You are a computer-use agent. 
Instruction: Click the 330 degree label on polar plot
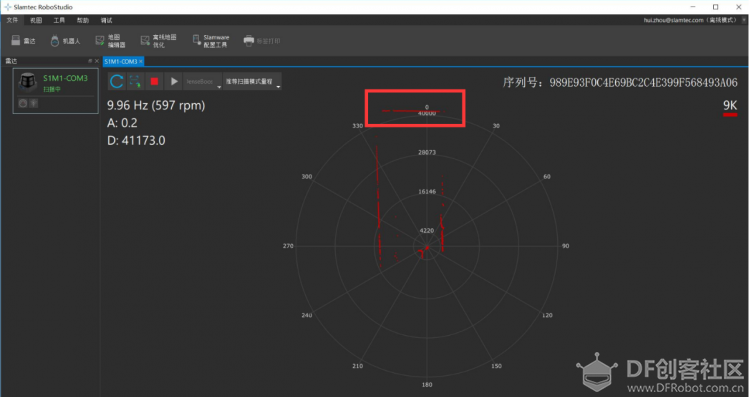pyautogui.click(x=357, y=126)
